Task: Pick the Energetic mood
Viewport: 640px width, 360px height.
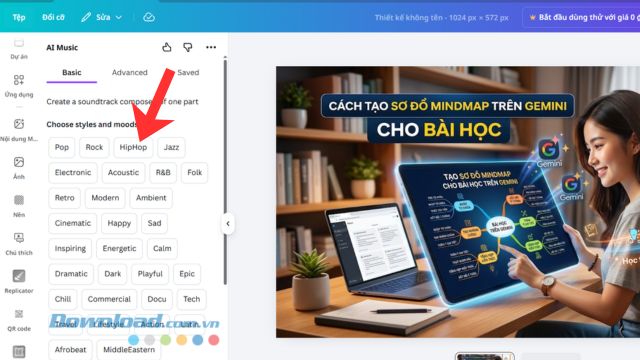Action: click(x=119, y=249)
